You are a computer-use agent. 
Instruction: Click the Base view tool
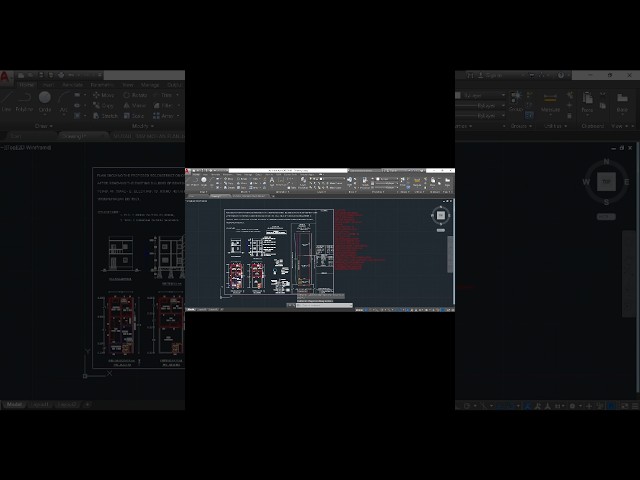pos(622,102)
